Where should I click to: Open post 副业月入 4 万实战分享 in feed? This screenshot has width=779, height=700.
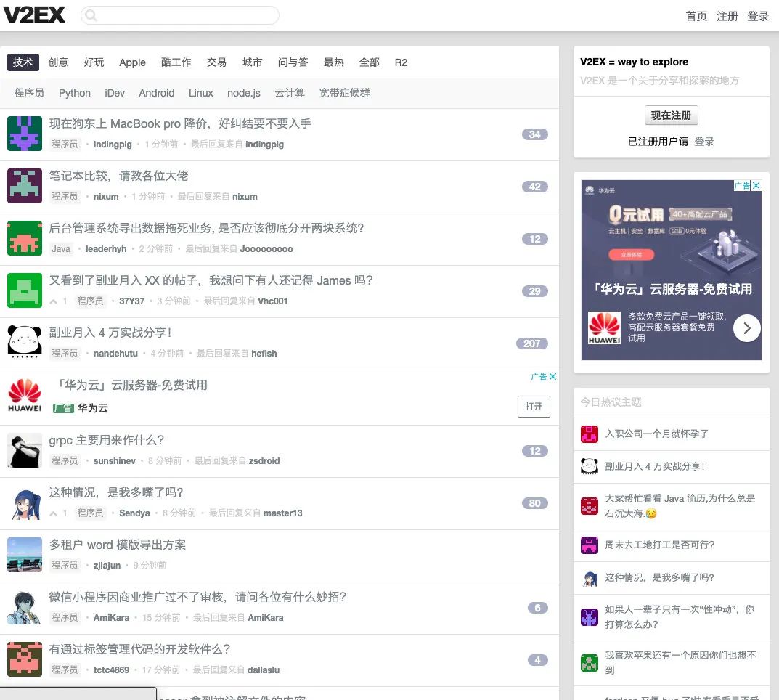click(x=110, y=333)
